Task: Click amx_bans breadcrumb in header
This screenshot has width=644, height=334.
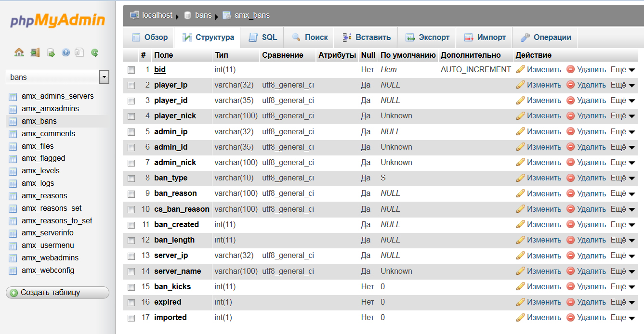Action: (252, 15)
